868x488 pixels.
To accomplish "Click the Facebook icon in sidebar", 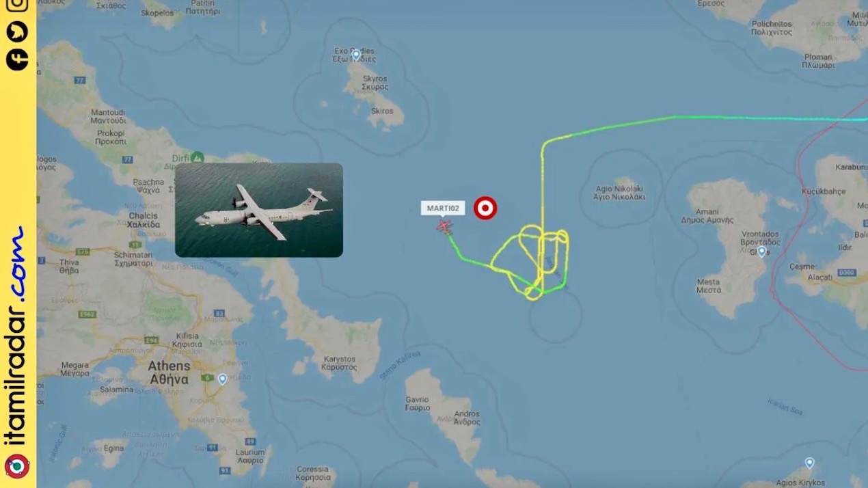I will point(17,59).
